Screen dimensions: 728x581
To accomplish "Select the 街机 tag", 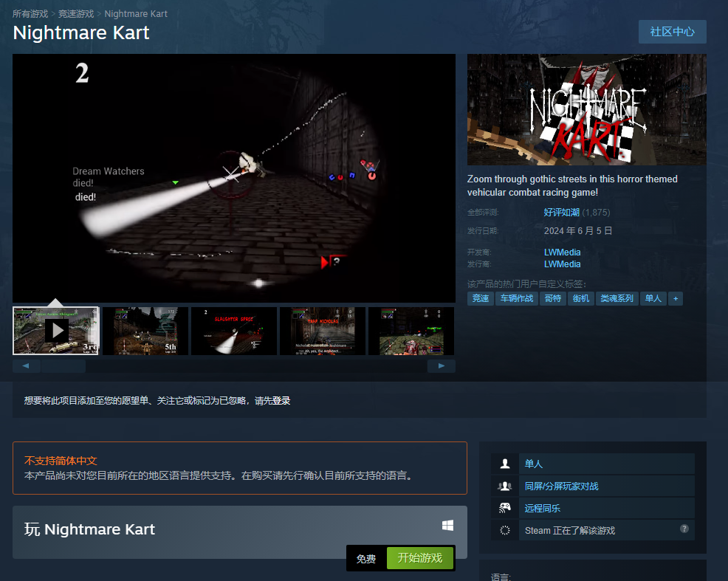I will [x=581, y=298].
